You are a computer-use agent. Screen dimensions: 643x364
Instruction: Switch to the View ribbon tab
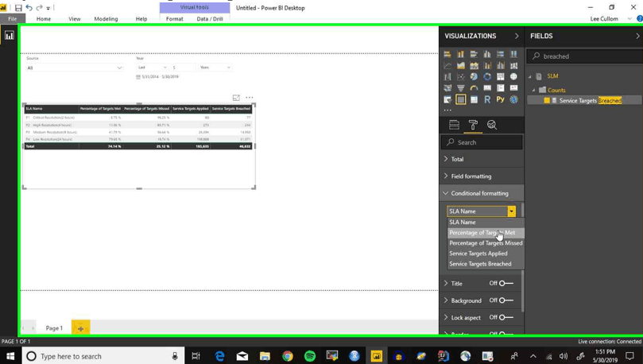tap(74, 19)
